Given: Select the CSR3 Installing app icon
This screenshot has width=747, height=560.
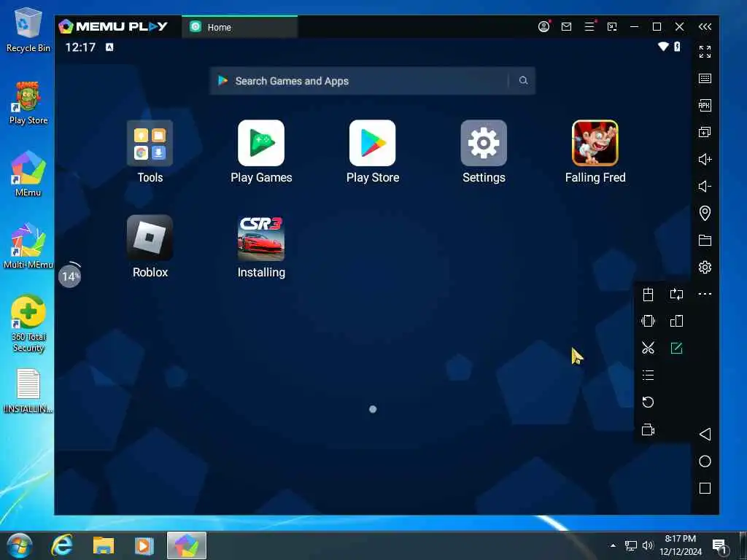Looking at the screenshot, I should point(261,238).
